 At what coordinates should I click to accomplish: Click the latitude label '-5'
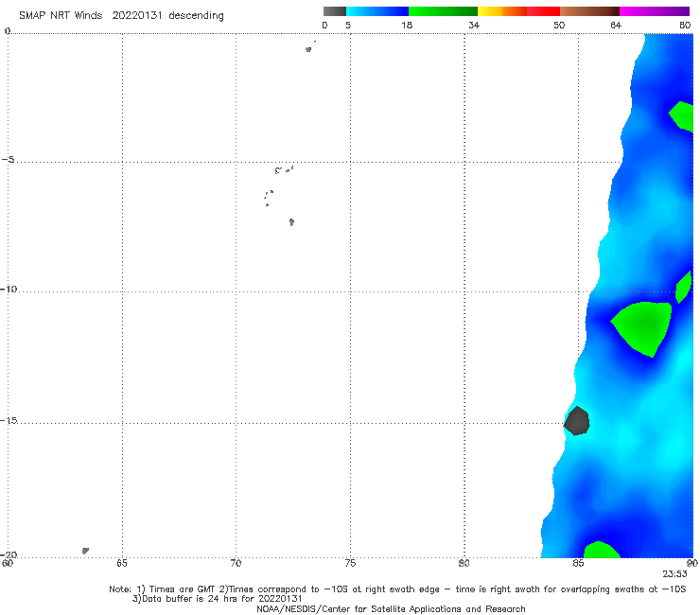coord(9,160)
